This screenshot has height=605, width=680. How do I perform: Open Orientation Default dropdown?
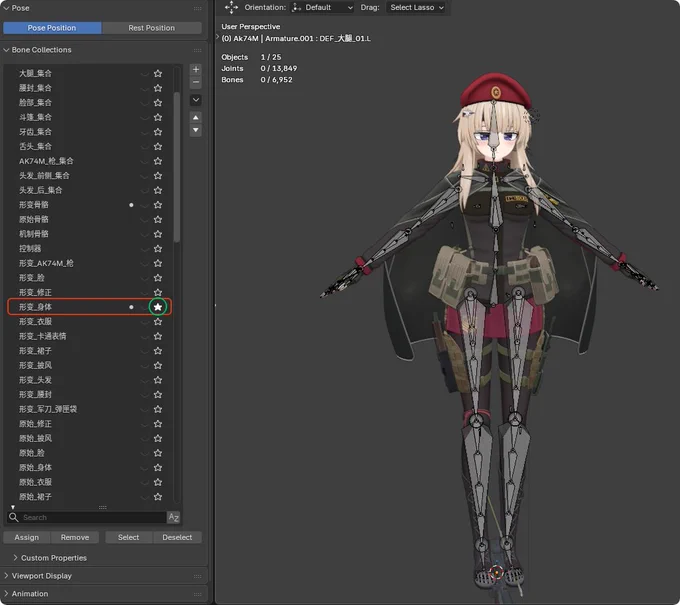point(322,7)
